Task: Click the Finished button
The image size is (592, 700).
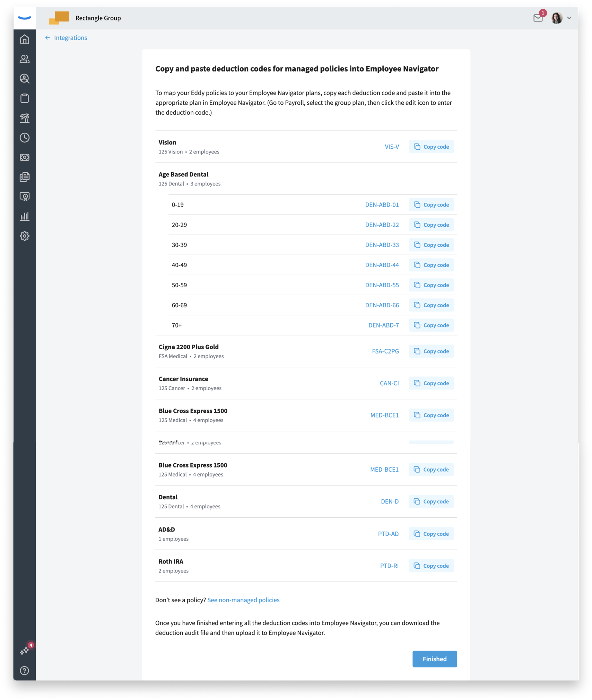Action: tap(434, 659)
